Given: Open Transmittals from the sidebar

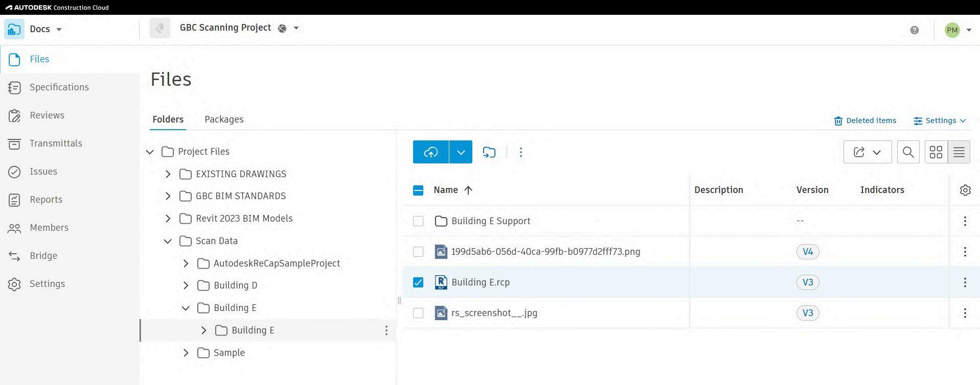Looking at the screenshot, I should click(x=56, y=143).
